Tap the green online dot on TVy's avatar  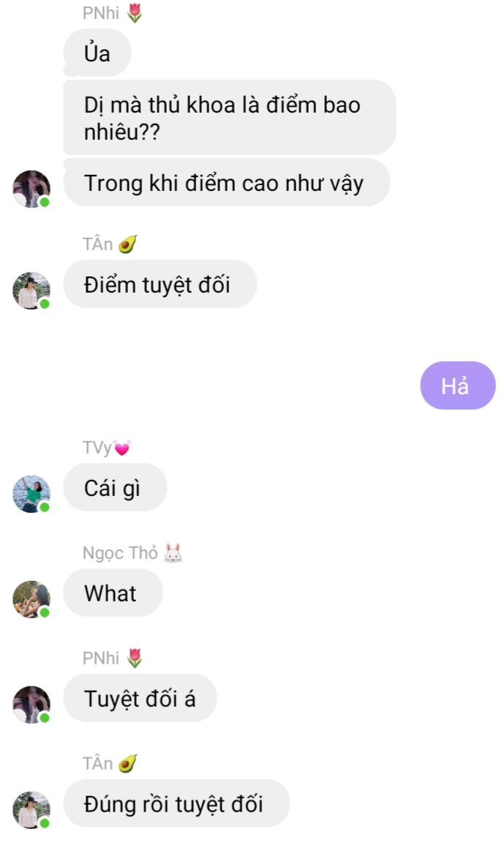tap(45, 507)
